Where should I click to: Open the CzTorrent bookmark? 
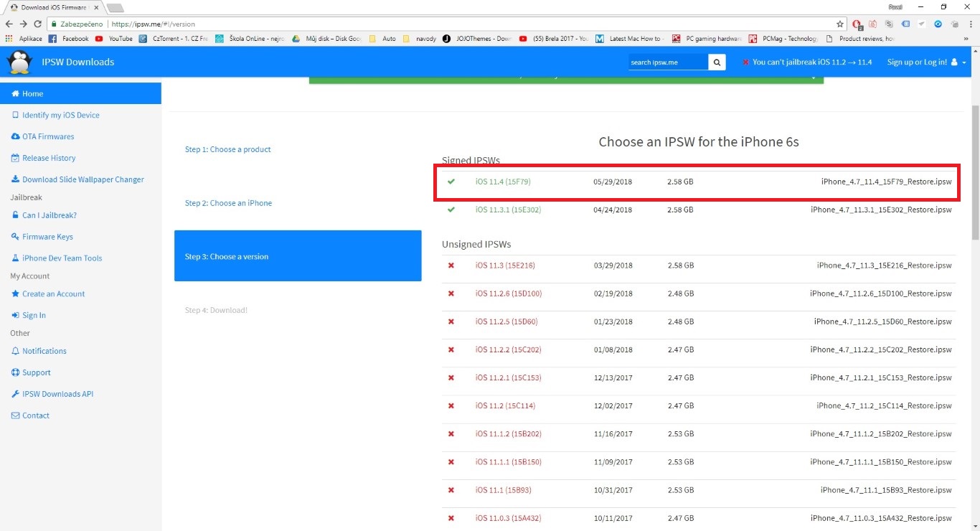pos(174,39)
